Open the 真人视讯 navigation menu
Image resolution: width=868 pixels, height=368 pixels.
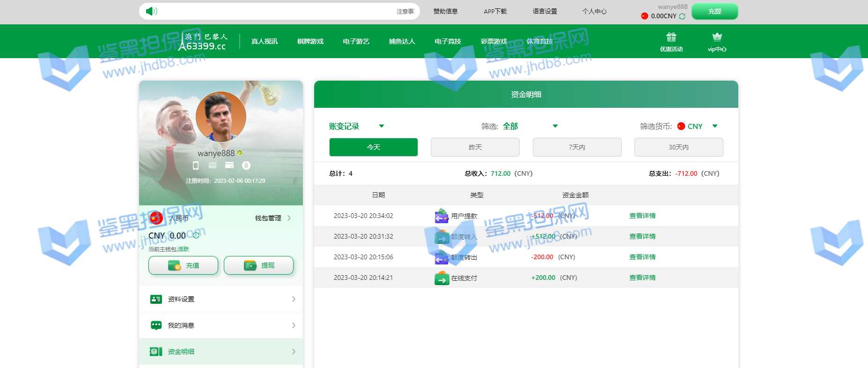265,41
